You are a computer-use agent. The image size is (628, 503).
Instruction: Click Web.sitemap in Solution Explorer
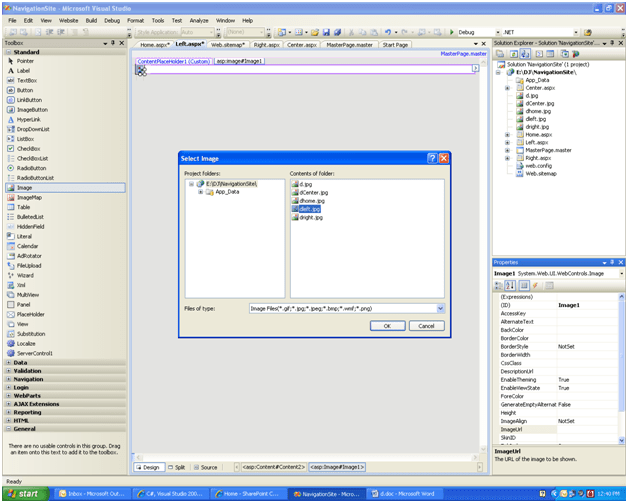point(541,173)
